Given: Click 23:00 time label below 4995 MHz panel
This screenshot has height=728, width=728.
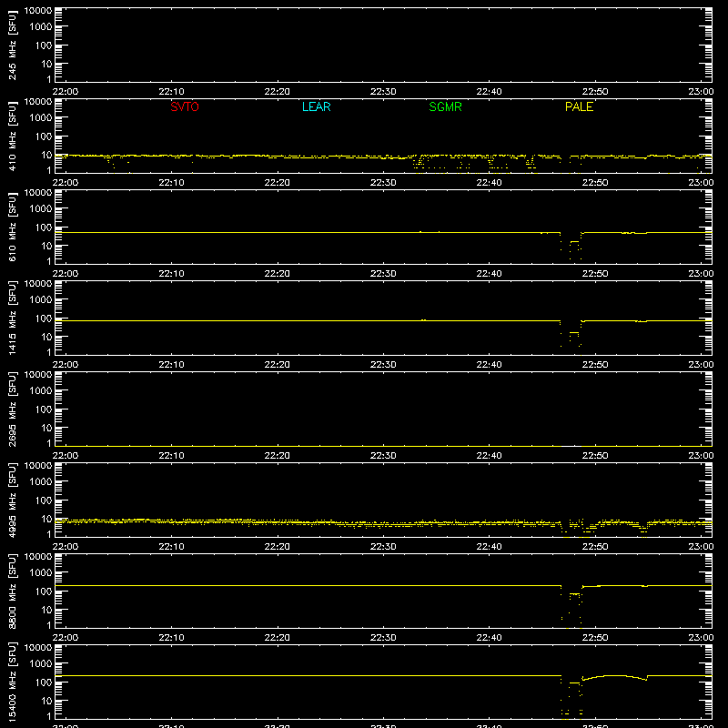Looking at the screenshot, I should [701, 547].
